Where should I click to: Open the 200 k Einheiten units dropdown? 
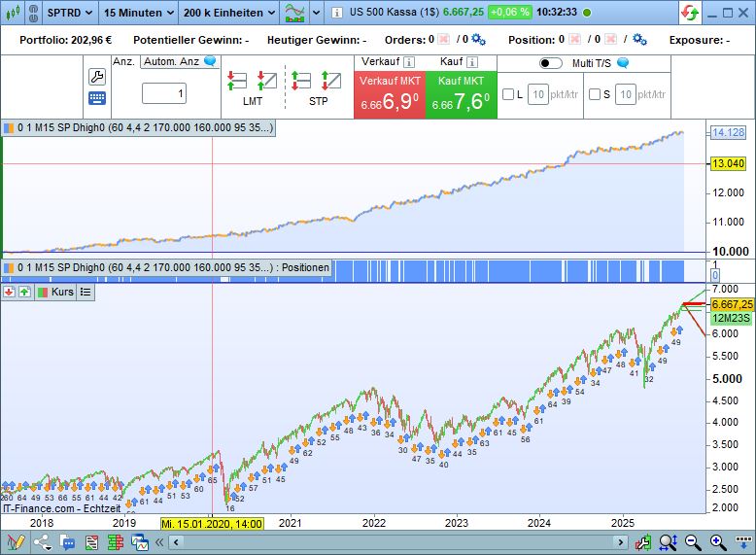[229, 13]
